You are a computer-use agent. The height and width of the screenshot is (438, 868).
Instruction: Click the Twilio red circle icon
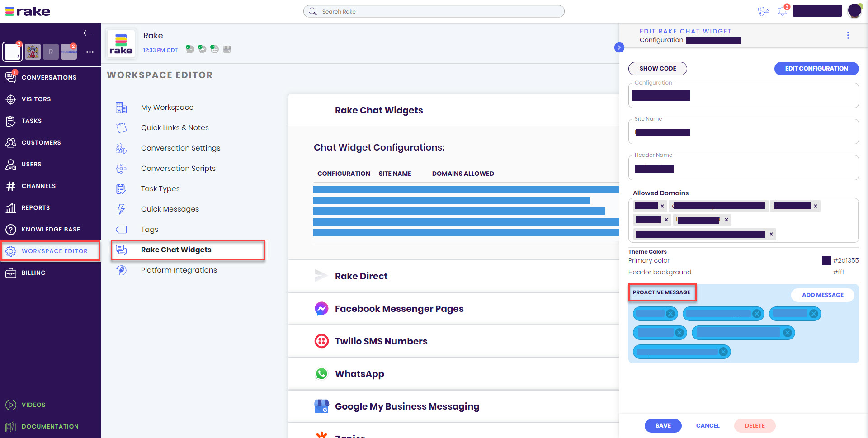[321, 341]
